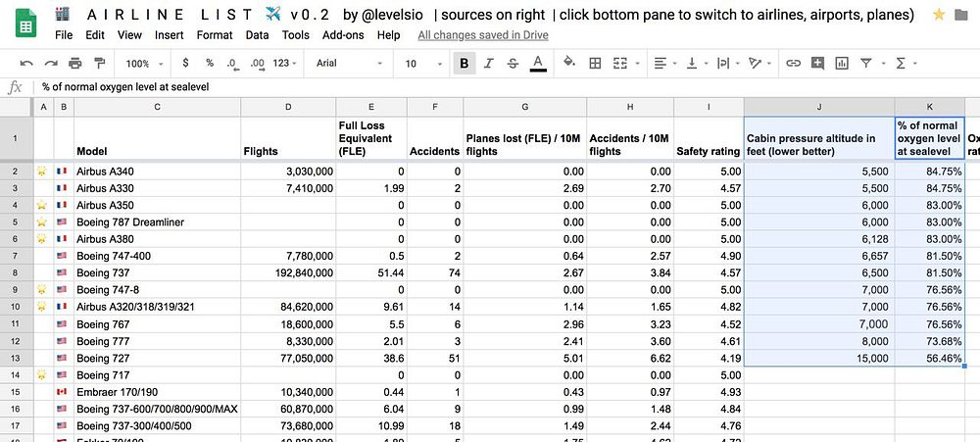Format as currency with dollar sign
The image size is (980, 442).
[185, 63]
